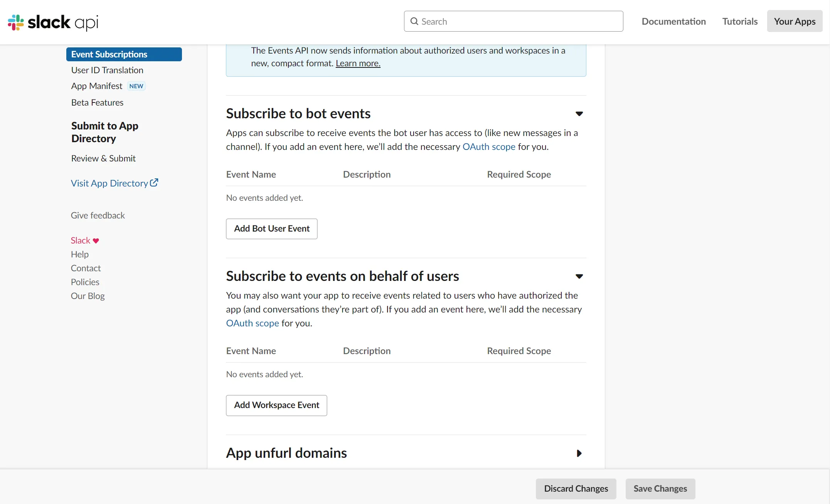
Task: Click the heart icon next to Slack
Action: 96,241
